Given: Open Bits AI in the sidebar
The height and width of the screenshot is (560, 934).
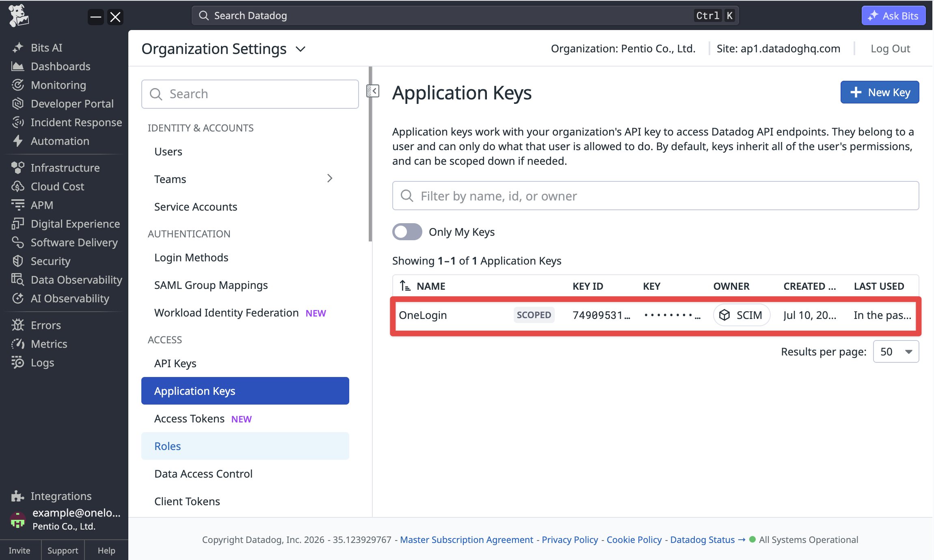Looking at the screenshot, I should tap(46, 47).
